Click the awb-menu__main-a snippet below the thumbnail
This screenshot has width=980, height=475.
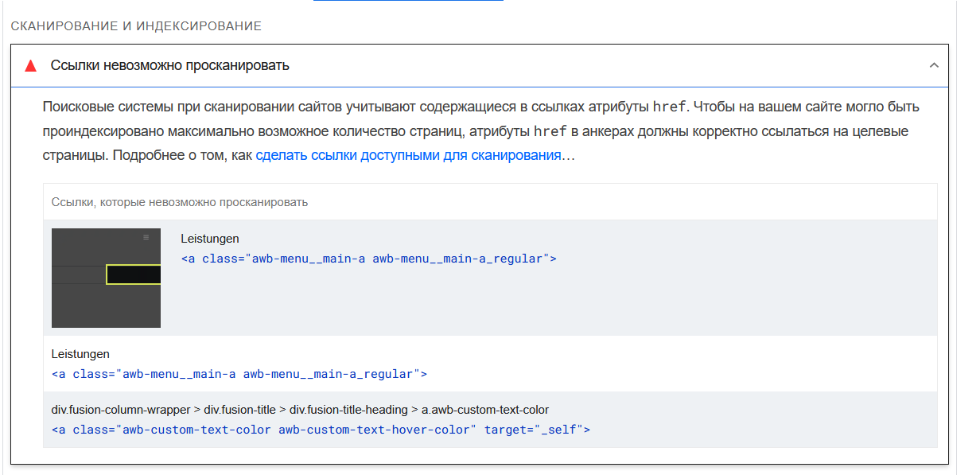(239, 374)
